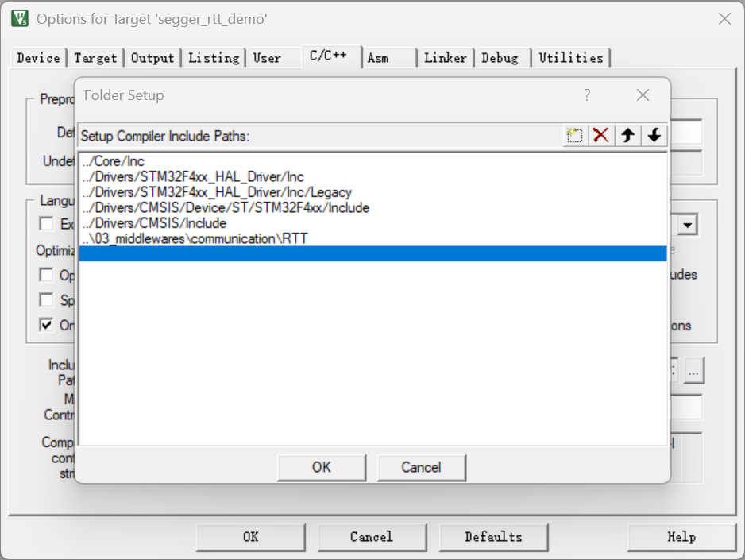Select the STM32F4xx_HAL_Driver/Inc/Legacy path
Viewport: 745px width, 560px height.
point(372,192)
